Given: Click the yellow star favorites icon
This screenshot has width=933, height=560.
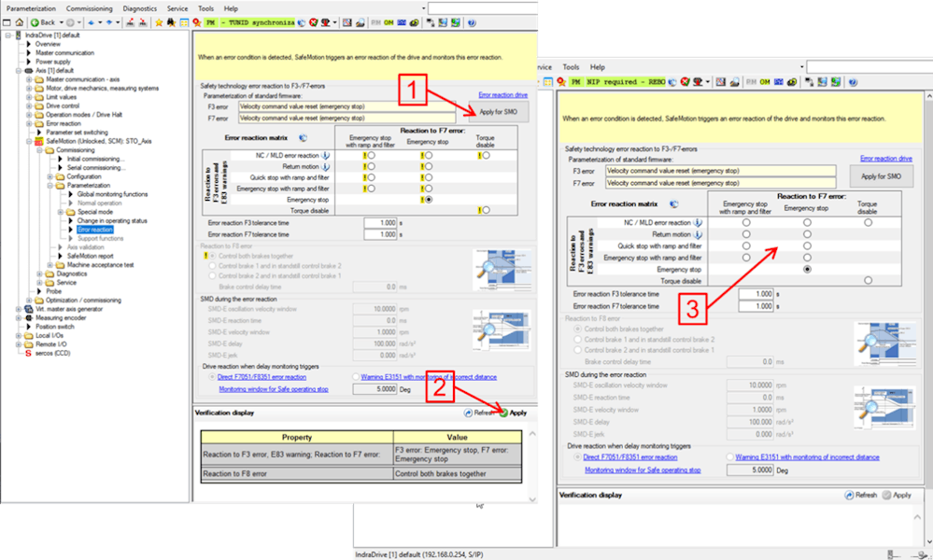Looking at the screenshot, I should point(159,22).
